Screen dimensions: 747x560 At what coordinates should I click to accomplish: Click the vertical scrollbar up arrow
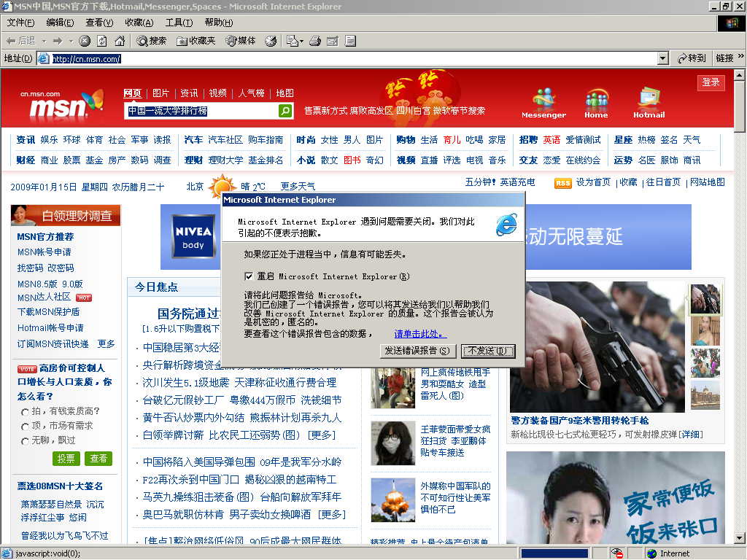(739, 75)
